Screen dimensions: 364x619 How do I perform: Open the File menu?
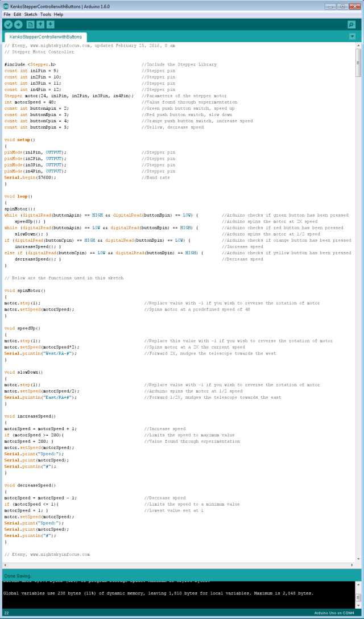[7, 14]
